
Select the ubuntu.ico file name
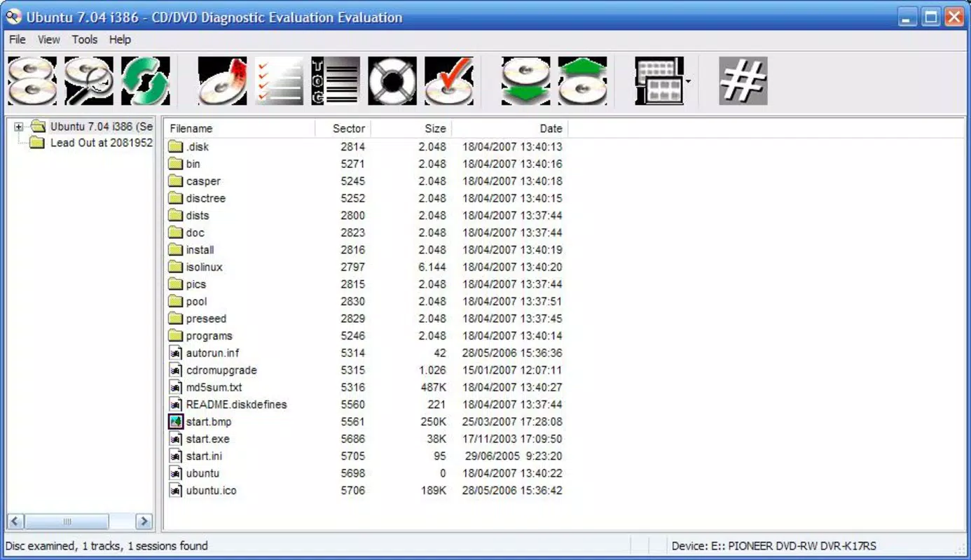click(212, 491)
